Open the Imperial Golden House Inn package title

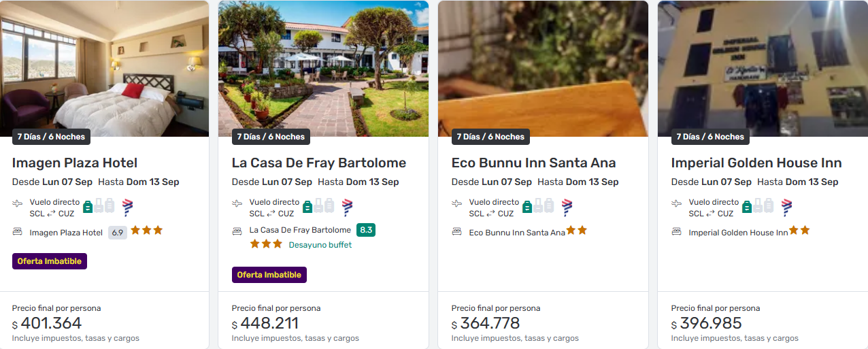tap(756, 163)
